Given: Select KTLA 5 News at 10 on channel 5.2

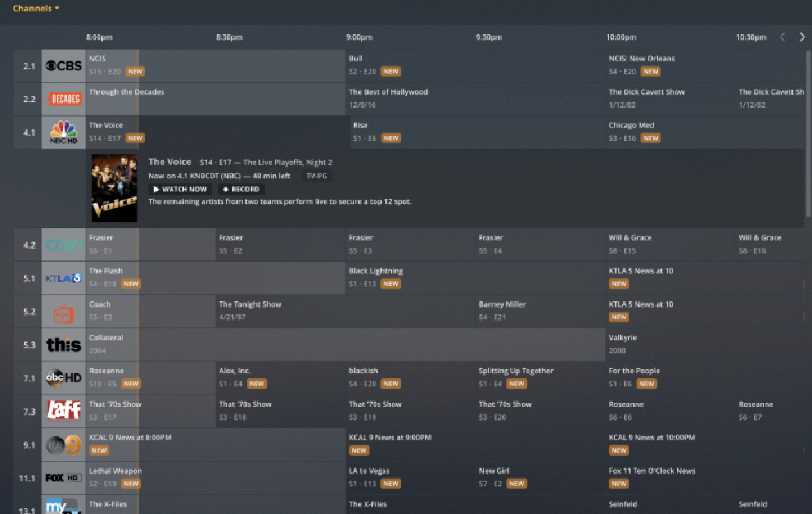Looking at the screenshot, I should [x=705, y=312].
